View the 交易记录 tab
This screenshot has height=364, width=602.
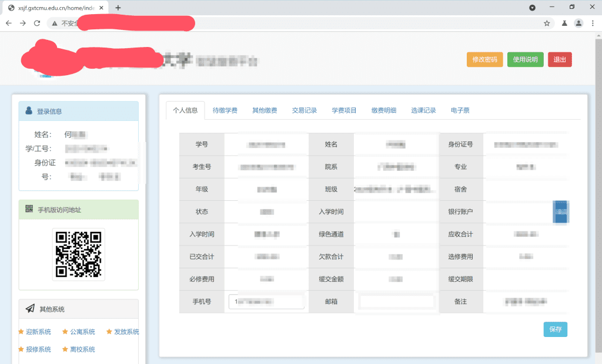click(305, 110)
